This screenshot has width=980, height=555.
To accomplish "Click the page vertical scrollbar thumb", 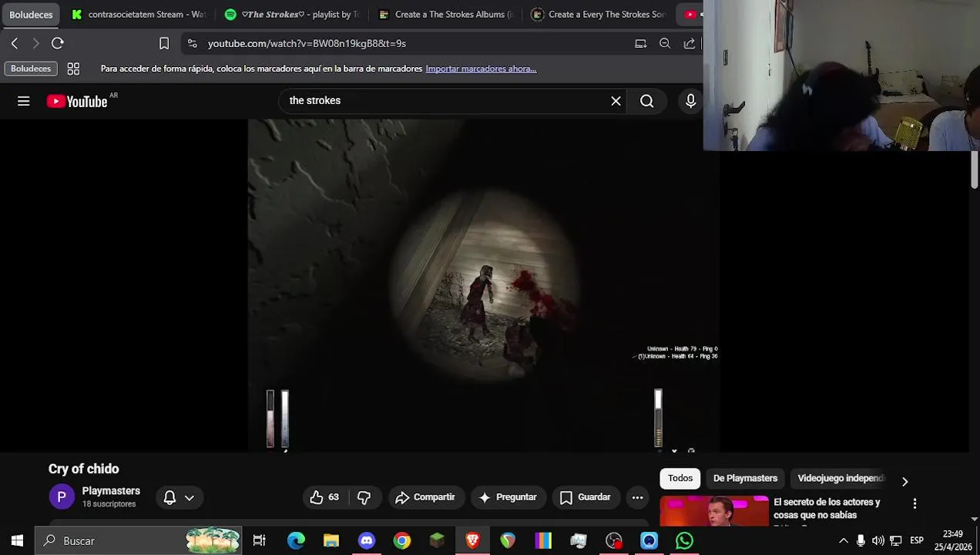I will pyautogui.click(x=974, y=170).
